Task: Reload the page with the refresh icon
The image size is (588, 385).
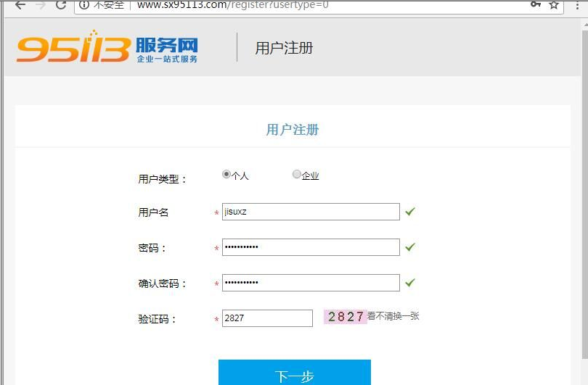Action: [x=61, y=4]
